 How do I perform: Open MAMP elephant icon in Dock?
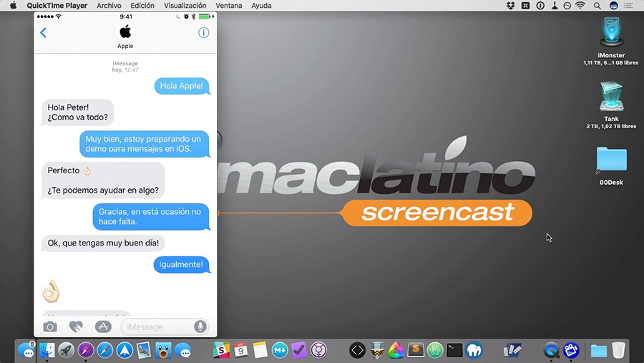pyautogui.click(x=474, y=351)
